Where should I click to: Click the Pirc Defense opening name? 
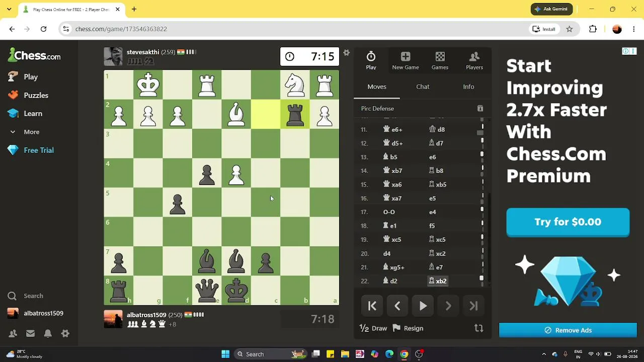[x=377, y=109]
